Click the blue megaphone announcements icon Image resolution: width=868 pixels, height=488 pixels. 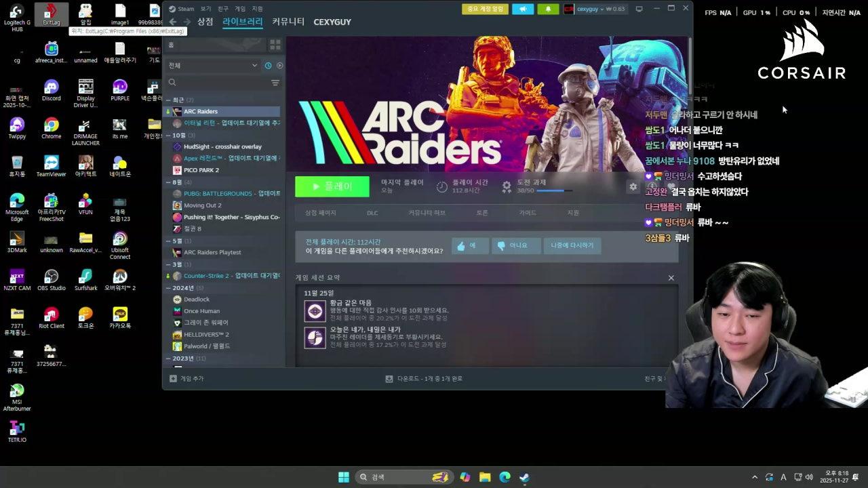[x=524, y=9]
